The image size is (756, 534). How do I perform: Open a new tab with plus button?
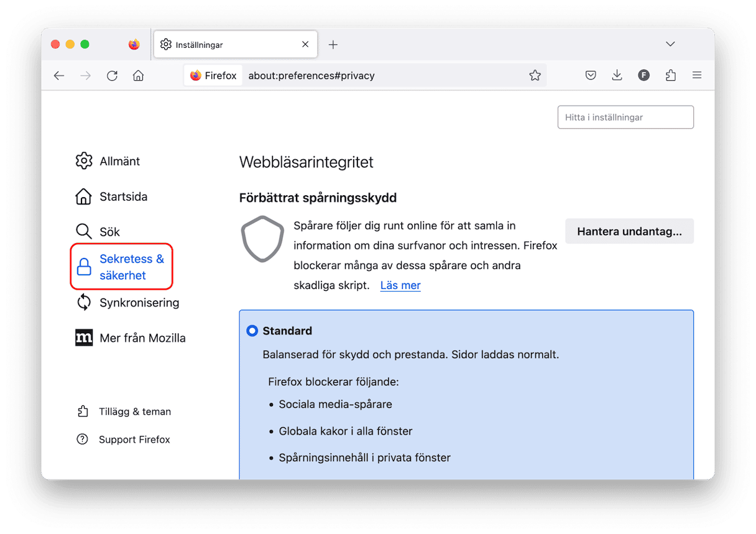coord(333,44)
